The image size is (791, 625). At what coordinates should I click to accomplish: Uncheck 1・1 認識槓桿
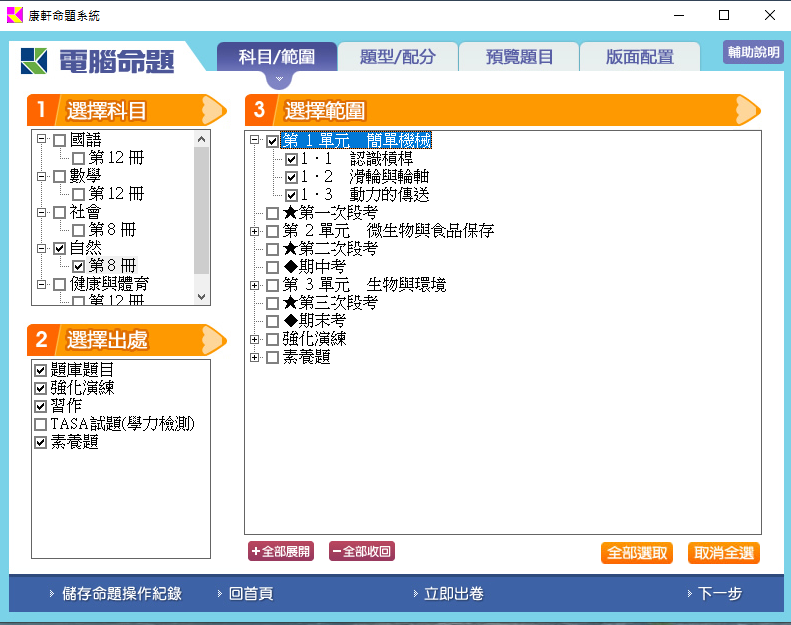[x=291, y=159]
